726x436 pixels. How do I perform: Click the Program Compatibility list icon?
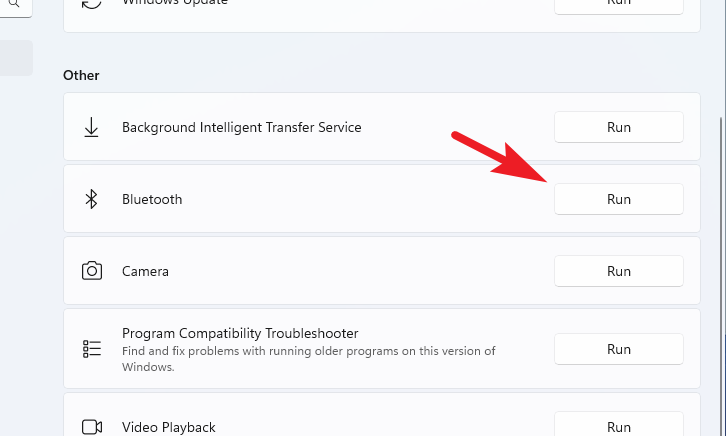92,349
